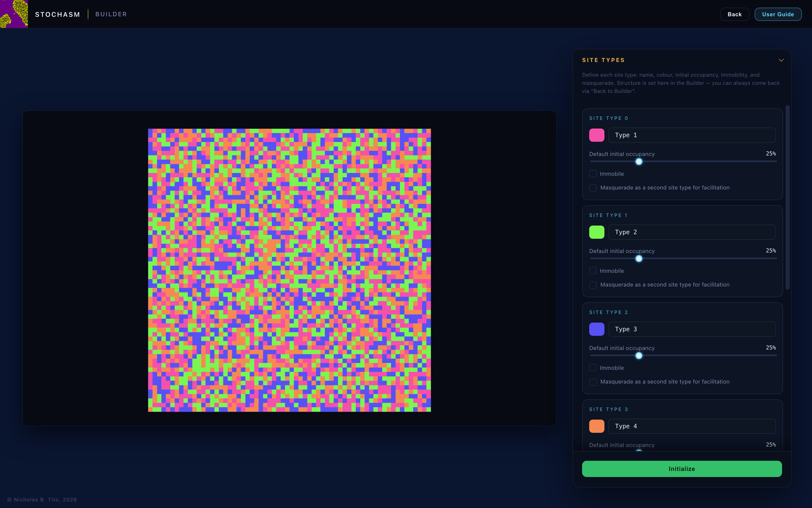Open the User Guide
Image resolution: width=812 pixels, height=508 pixels.
[778, 14]
